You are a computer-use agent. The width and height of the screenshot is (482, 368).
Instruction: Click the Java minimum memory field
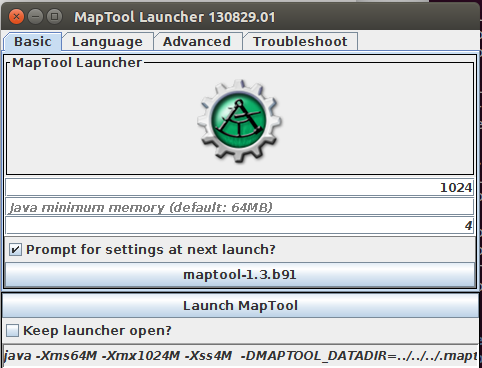coord(240,207)
